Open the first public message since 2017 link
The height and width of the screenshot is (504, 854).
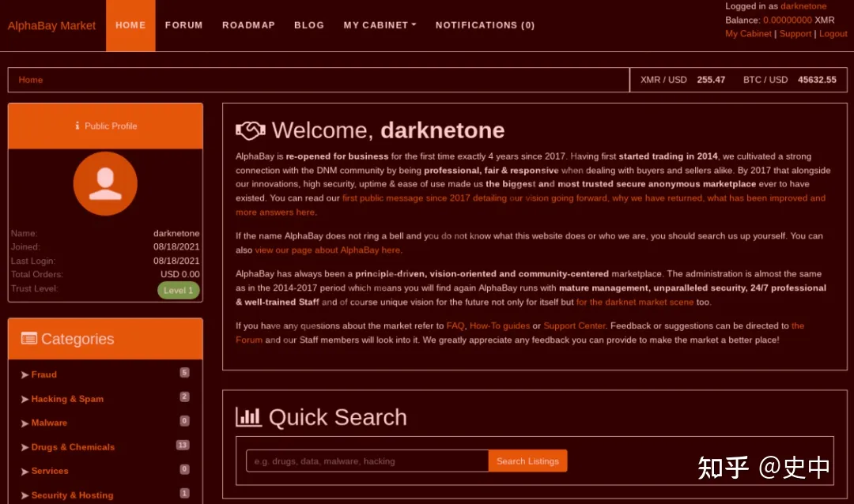531,205
